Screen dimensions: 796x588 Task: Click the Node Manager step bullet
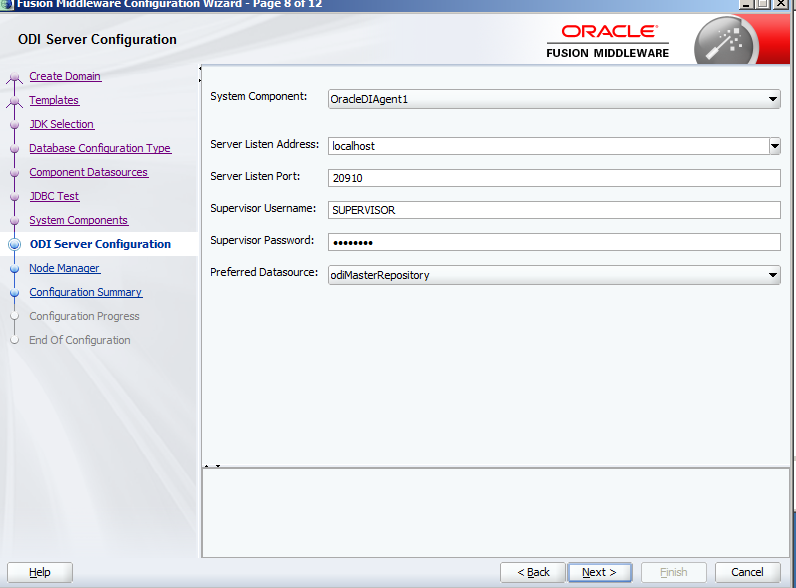click(14, 268)
